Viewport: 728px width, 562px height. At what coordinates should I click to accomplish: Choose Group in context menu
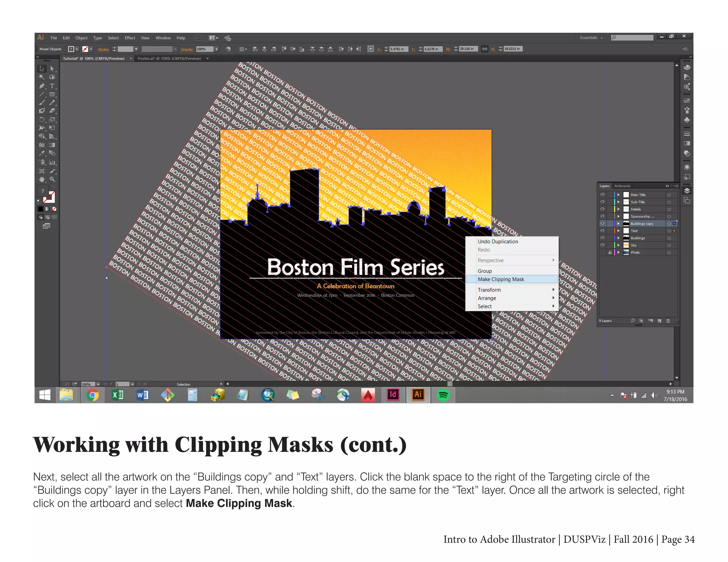[512, 271]
